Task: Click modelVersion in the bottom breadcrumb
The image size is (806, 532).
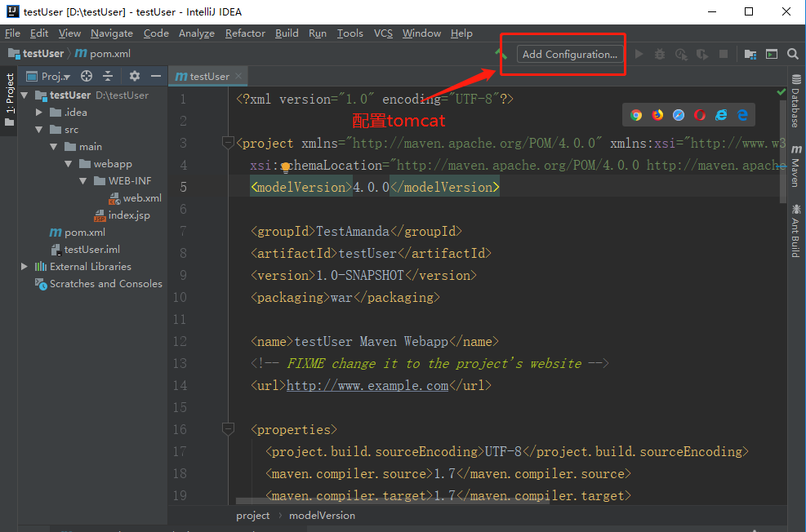Action: tap(322, 516)
